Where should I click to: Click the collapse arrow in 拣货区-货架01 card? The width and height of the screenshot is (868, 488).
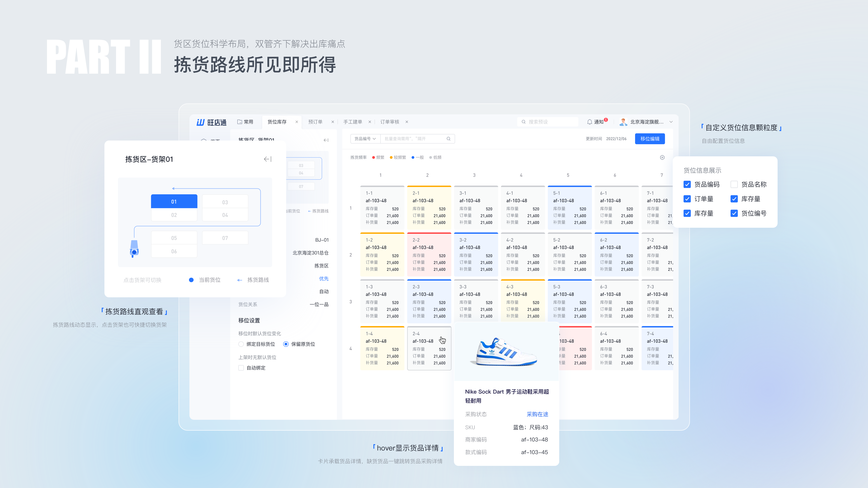pyautogui.click(x=268, y=159)
